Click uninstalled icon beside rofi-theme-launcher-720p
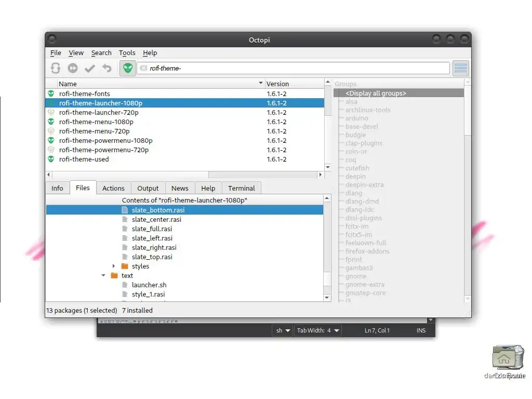Viewport: 532px width, 399px height. tap(51, 112)
